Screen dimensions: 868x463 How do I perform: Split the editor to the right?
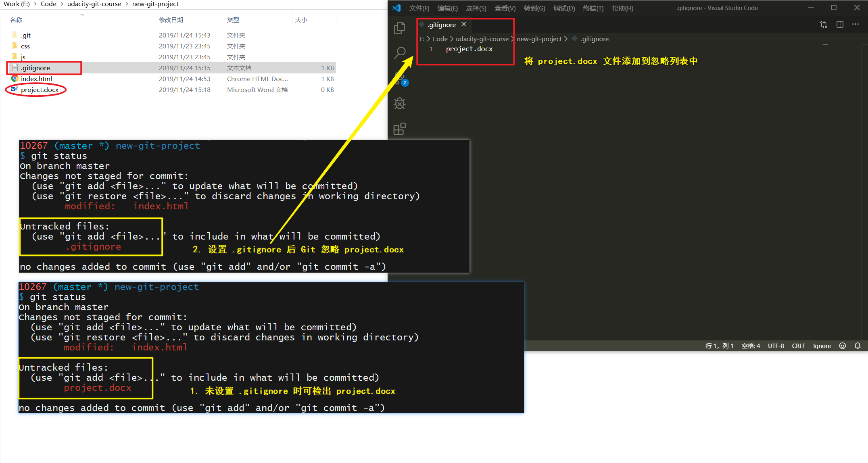coord(840,25)
